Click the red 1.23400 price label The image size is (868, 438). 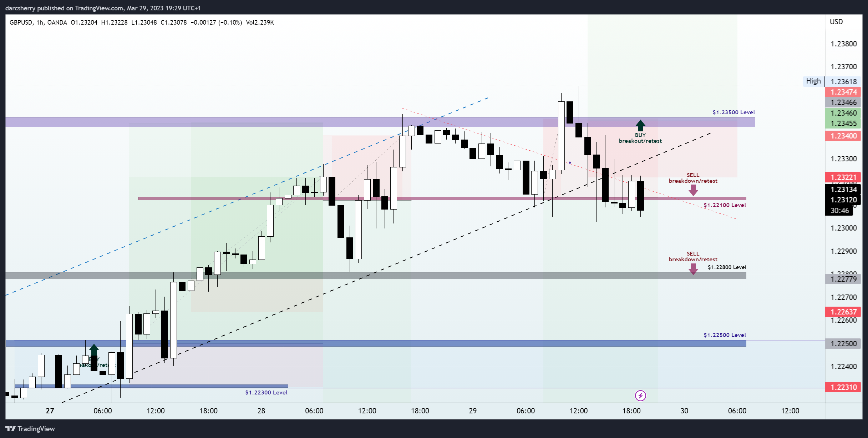(843, 136)
